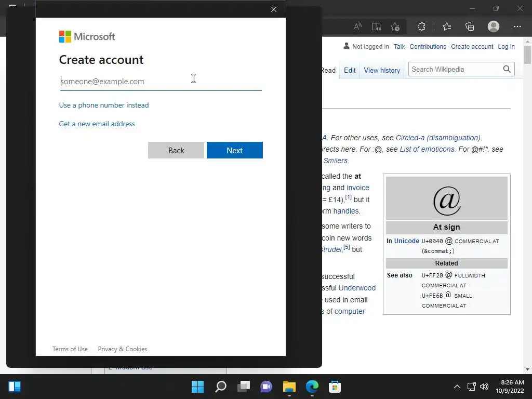Click the Wikipedia search magnifier icon
Viewport: 532px width, 399px height.
(x=507, y=69)
